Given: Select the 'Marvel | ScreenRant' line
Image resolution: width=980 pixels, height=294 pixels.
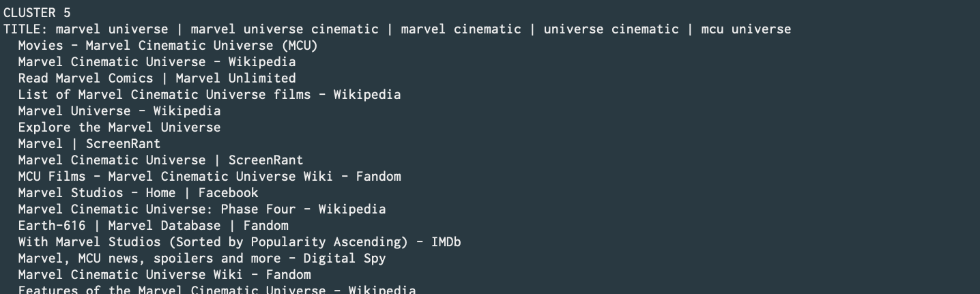Looking at the screenshot, I should (89, 144).
